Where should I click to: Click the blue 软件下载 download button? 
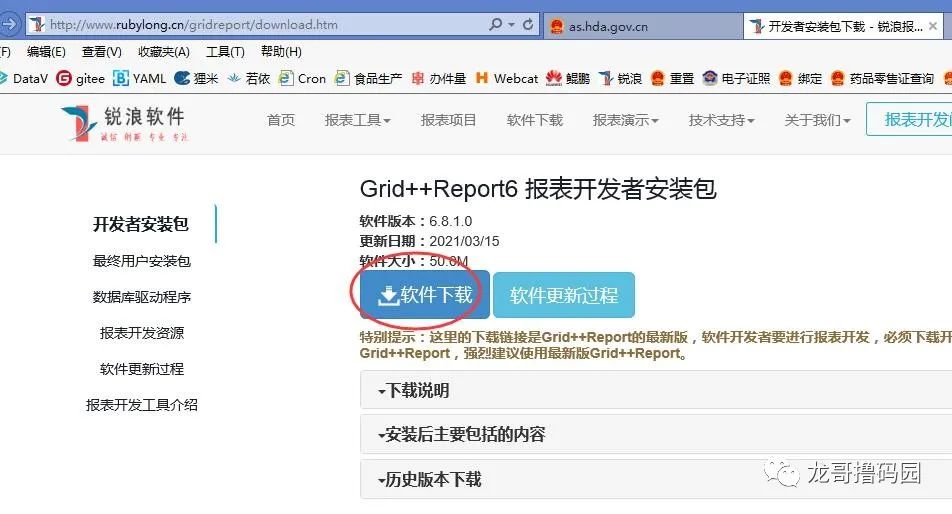tap(424, 295)
